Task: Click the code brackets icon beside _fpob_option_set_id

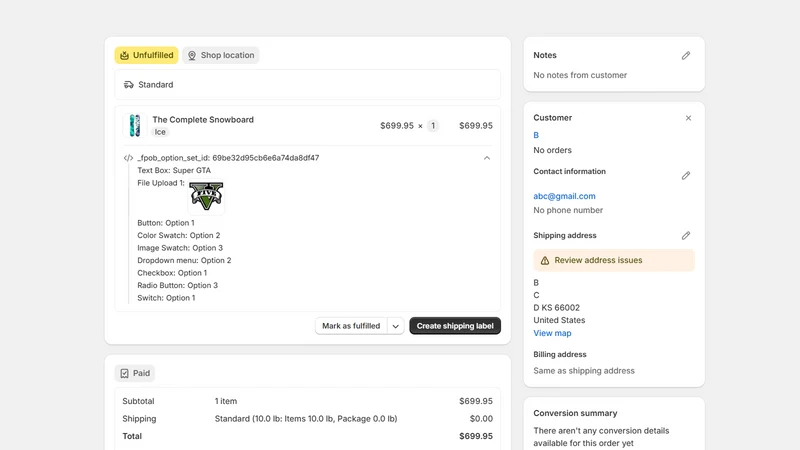Action: [128, 158]
